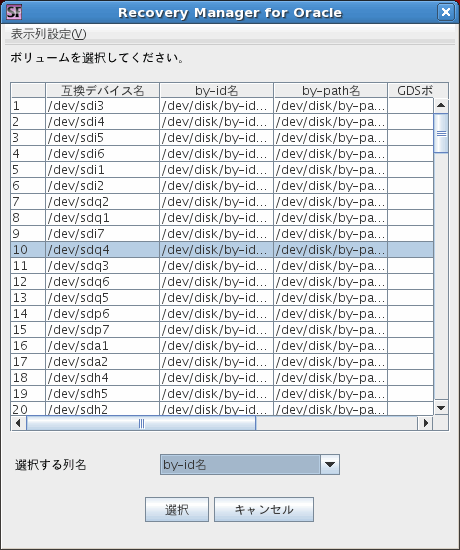Select the /dev/sdq1 cell
460x550 pixels.
click(102, 218)
